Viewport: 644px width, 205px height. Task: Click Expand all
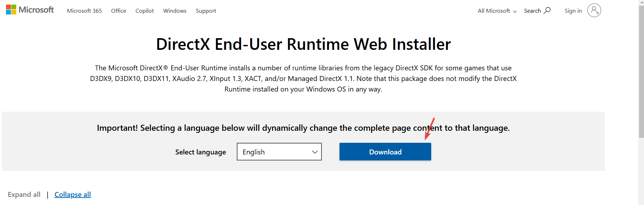[x=24, y=194]
